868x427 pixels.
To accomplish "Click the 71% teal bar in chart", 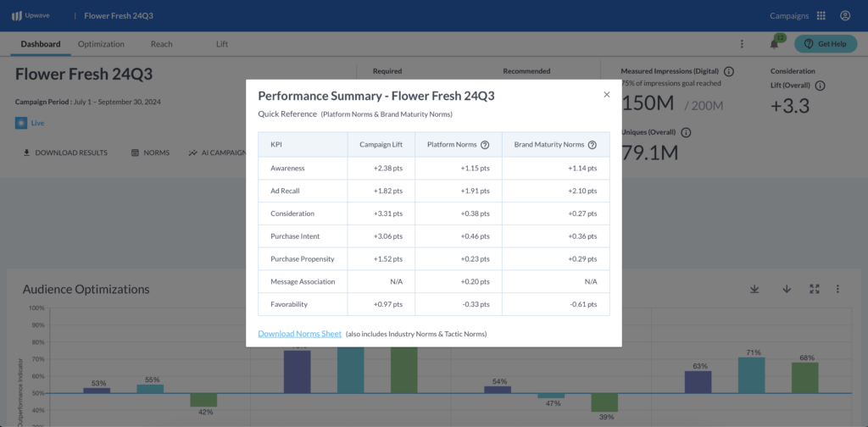I will click(x=751, y=375).
